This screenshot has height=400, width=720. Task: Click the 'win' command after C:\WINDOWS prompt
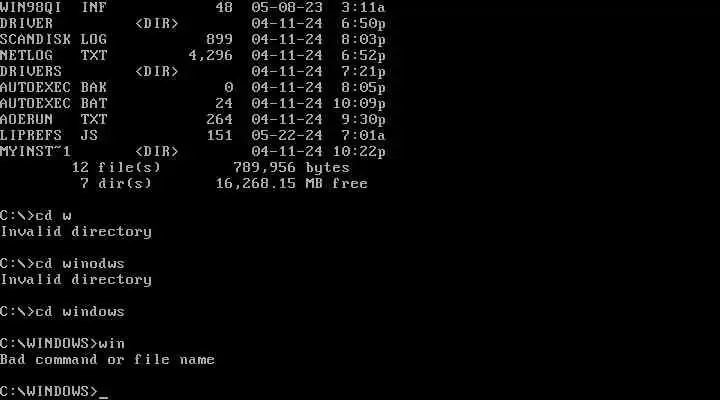(x=112, y=344)
